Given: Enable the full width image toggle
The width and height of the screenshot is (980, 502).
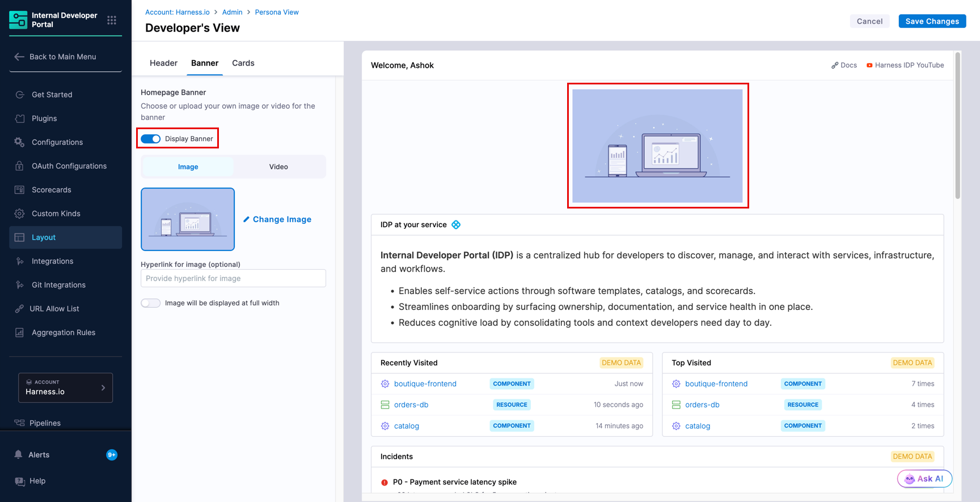Looking at the screenshot, I should tap(151, 303).
